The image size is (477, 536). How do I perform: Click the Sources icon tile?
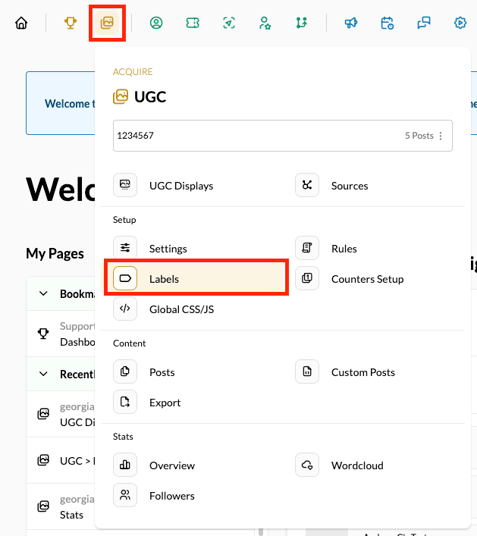307,185
